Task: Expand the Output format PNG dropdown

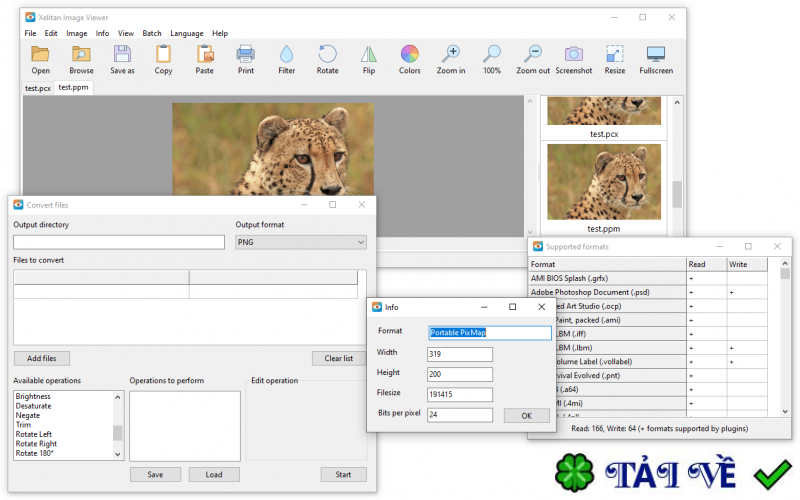Action: (x=300, y=242)
